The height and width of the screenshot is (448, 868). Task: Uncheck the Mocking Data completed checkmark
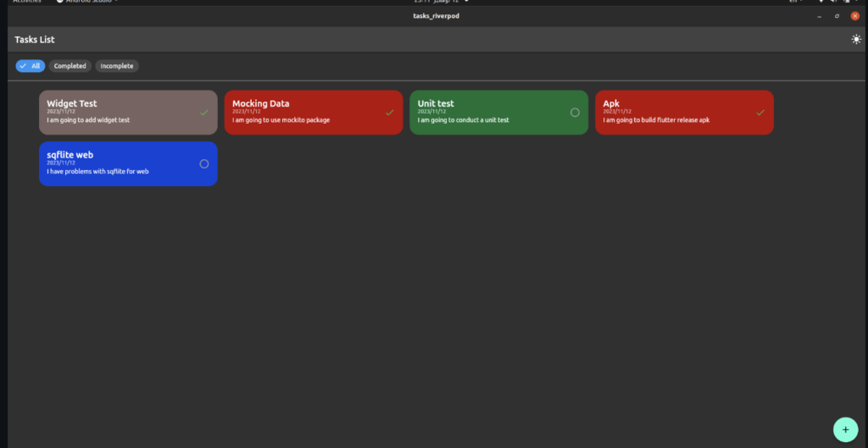[390, 113]
